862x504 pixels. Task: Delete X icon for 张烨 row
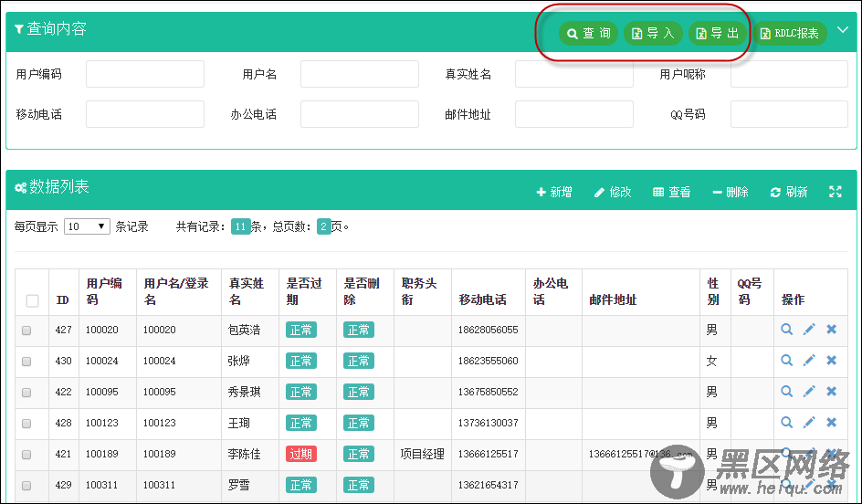(x=831, y=360)
